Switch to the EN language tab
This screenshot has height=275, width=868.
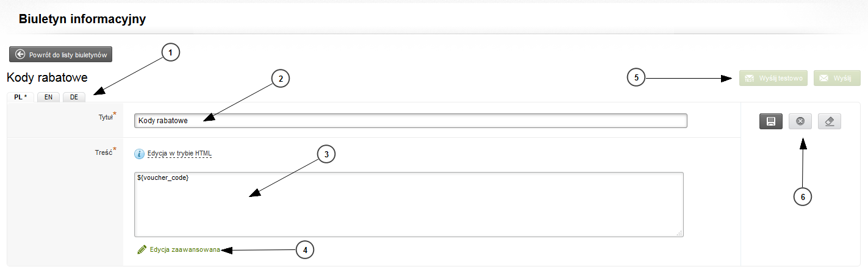click(48, 97)
